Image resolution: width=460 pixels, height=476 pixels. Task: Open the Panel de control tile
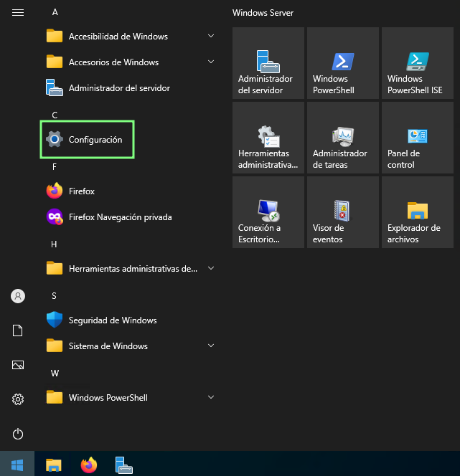[x=418, y=138]
